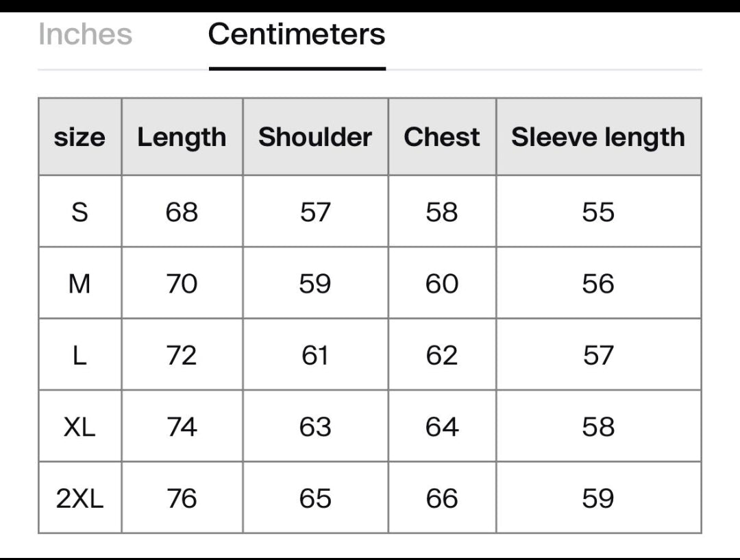The image size is (740, 560).
Task: Select Shoulder value 65 in the 2XL row
Action: (315, 498)
